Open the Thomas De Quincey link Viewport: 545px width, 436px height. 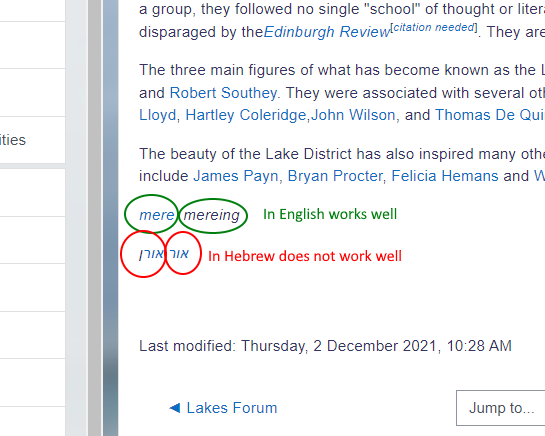pyautogui.click(x=490, y=115)
